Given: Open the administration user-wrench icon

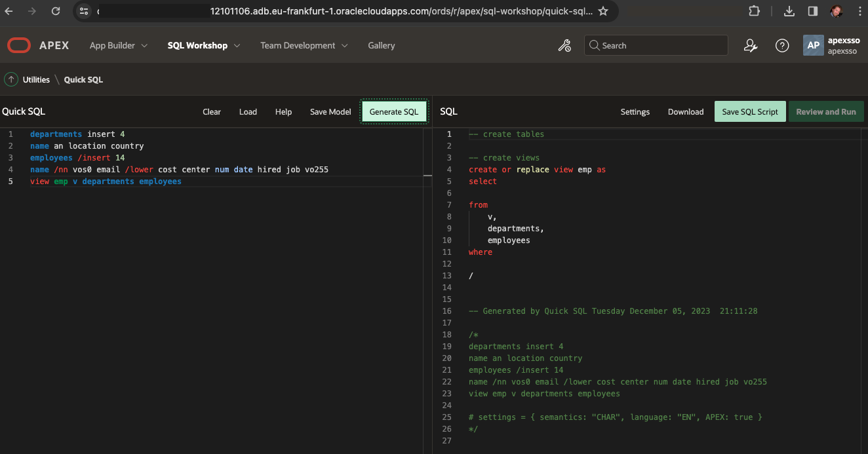Looking at the screenshot, I should [751, 45].
